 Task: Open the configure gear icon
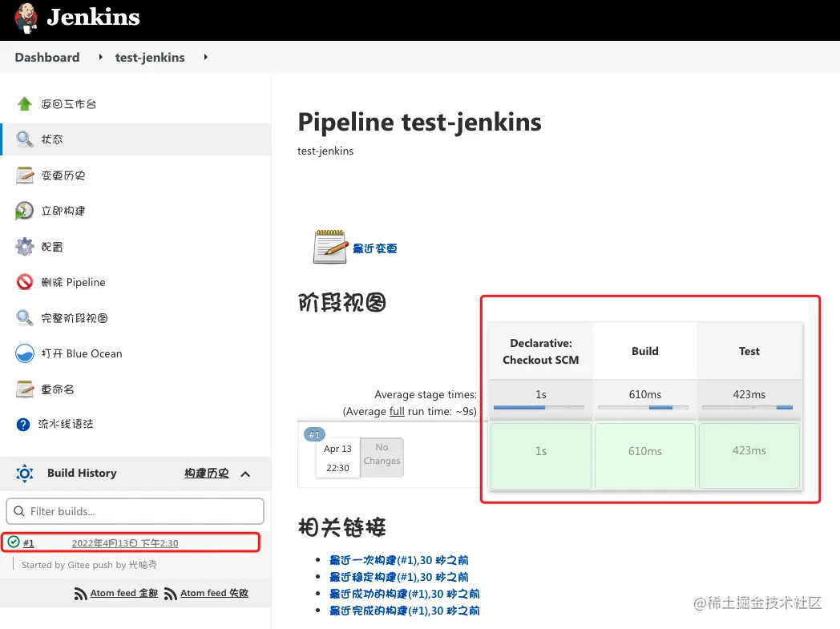(25, 247)
